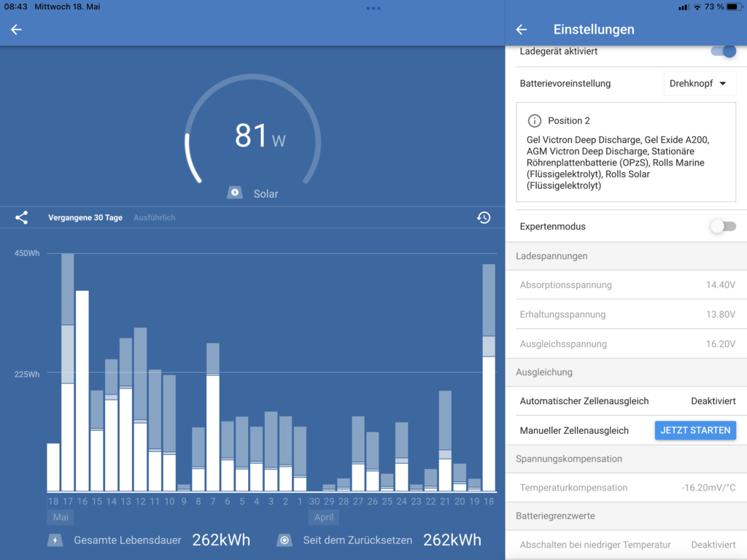Open Automatischer Zellenausgleich Deaktiviert setting
The width and height of the screenshot is (747, 560).
626,401
